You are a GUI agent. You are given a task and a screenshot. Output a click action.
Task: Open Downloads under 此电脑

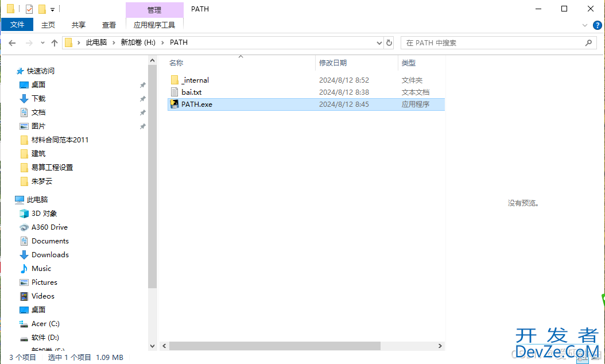[50, 255]
